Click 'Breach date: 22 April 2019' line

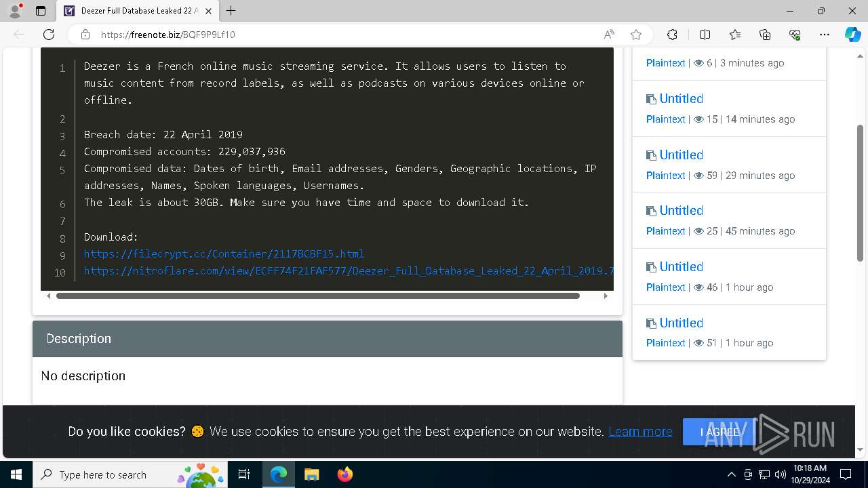click(x=163, y=134)
